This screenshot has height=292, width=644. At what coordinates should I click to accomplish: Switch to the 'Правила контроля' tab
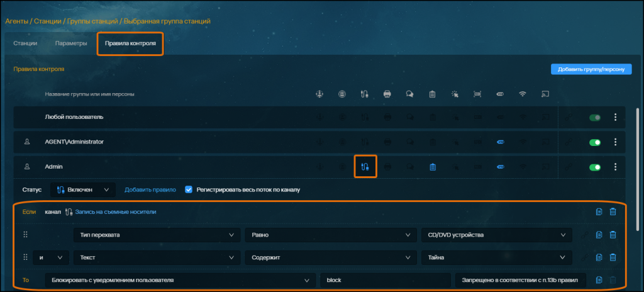(x=130, y=43)
